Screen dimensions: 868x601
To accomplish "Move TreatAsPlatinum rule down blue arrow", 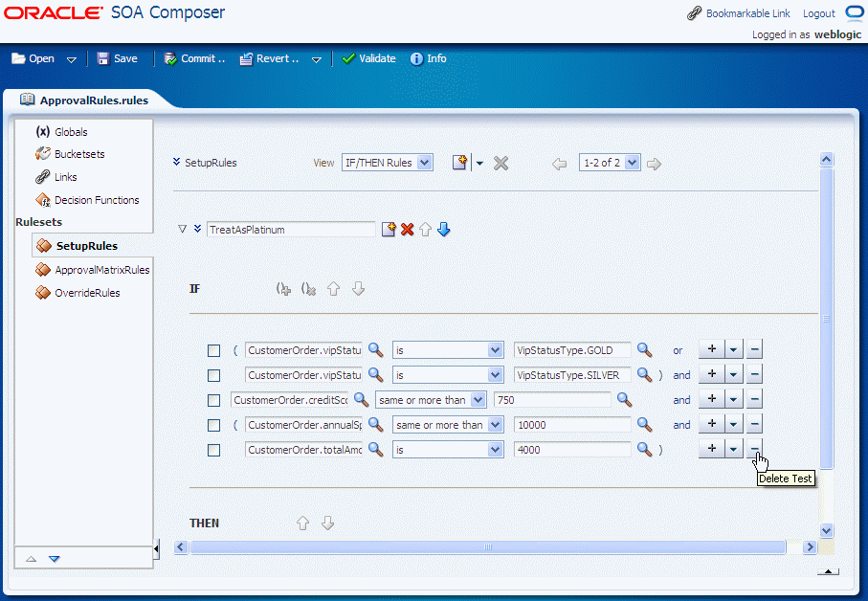I will [x=443, y=229].
